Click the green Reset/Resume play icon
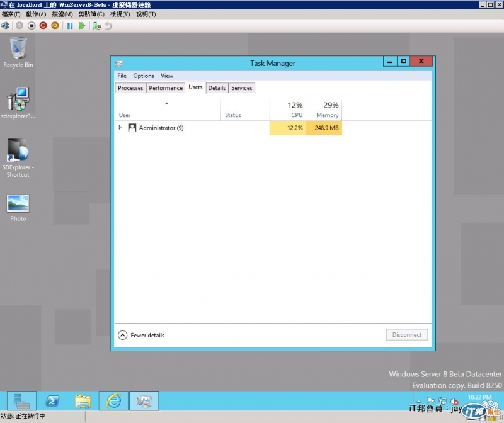This screenshot has height=423, width=504. point(82,26)
